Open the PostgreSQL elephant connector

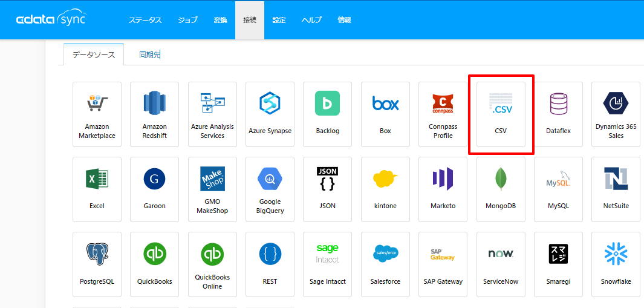tap(97, 264)
